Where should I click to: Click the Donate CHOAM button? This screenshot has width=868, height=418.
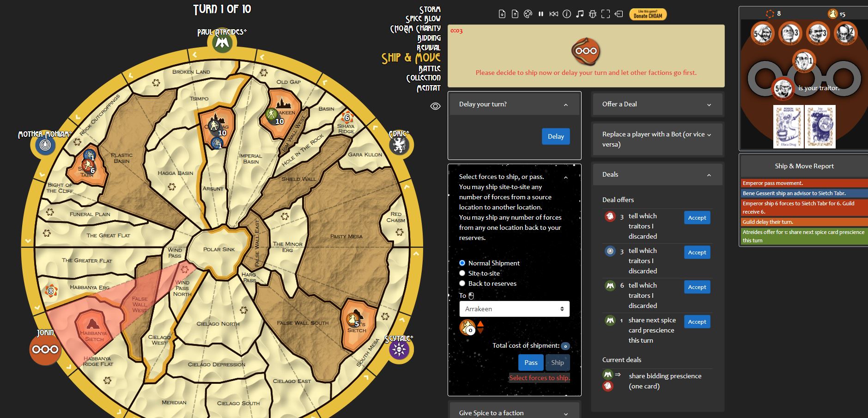pos(648,14)
